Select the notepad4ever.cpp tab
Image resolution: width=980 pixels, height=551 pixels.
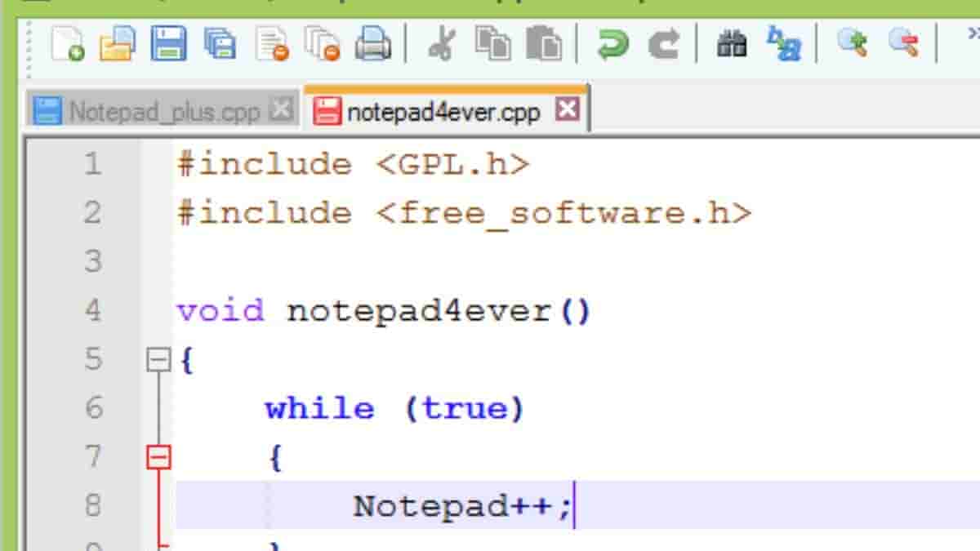(441, 110)
